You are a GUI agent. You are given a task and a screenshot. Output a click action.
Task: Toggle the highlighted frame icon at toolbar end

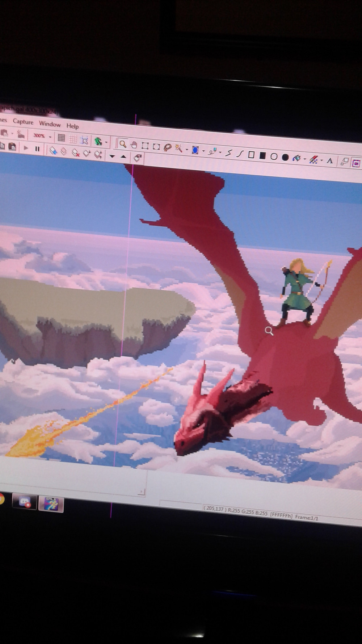point(356,163)
